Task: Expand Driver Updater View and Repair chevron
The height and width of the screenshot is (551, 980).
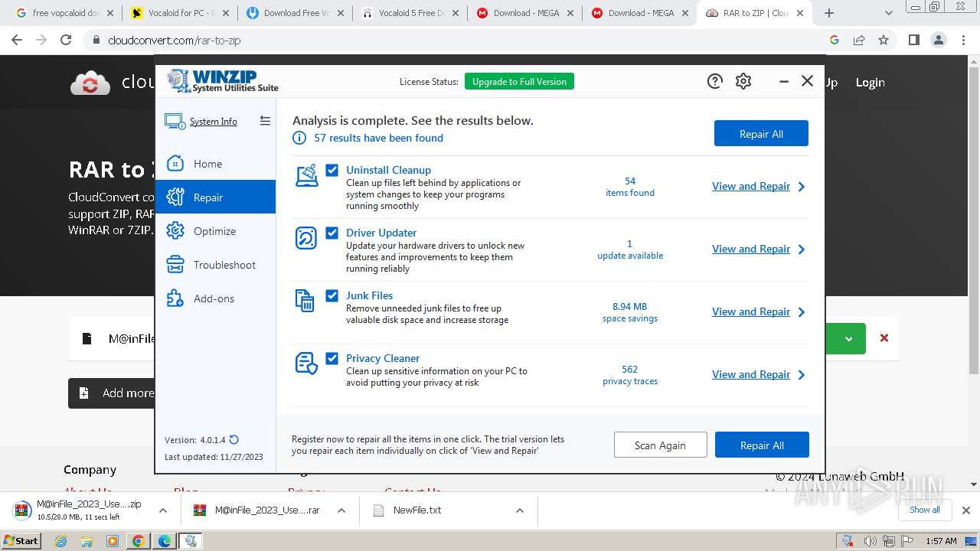Action: 802,249
